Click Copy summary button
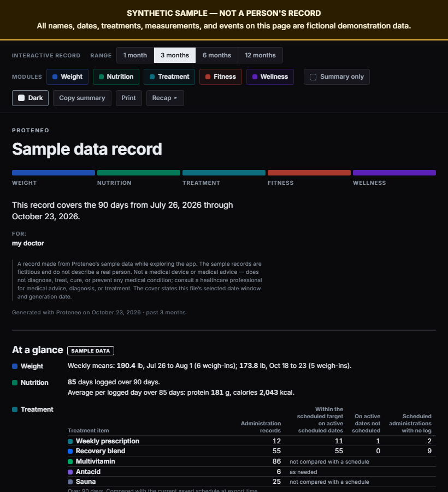448x492 pixels. (x=82, y=98)
